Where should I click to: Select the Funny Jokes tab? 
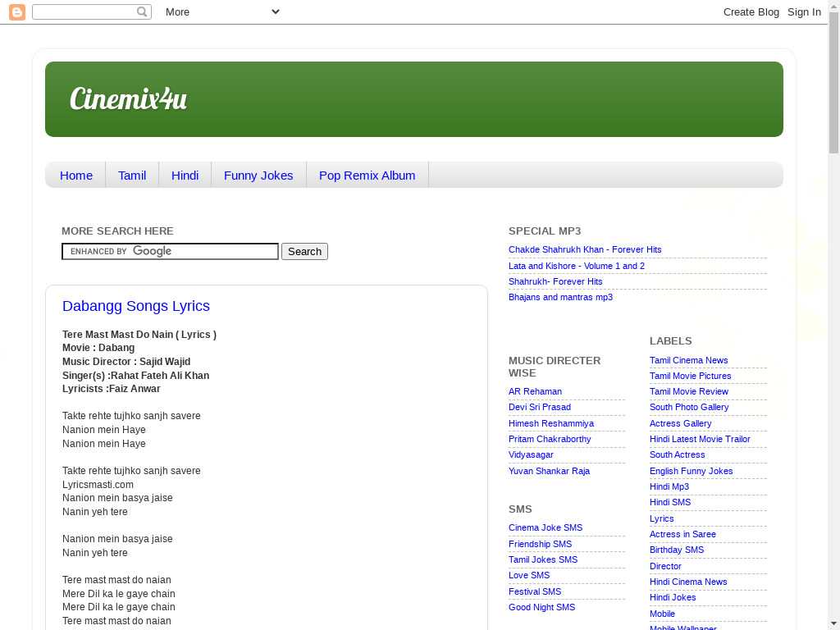[x=258, y=175]
